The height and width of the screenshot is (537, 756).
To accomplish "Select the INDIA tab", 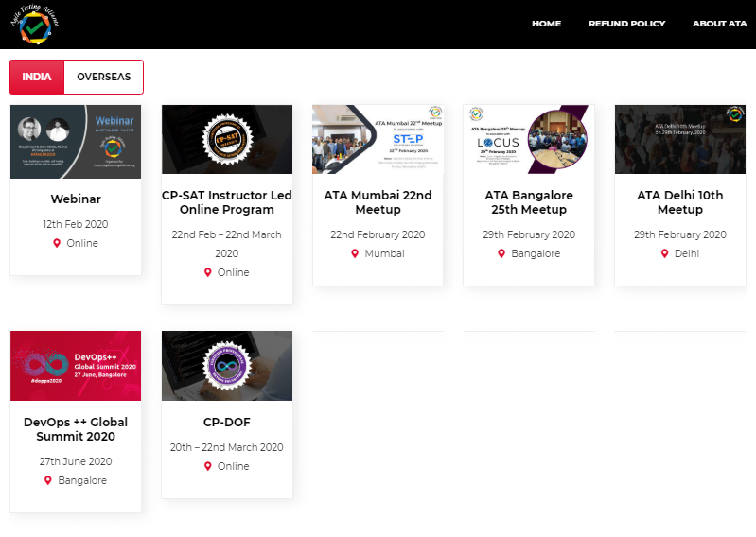I will [37, 78].
